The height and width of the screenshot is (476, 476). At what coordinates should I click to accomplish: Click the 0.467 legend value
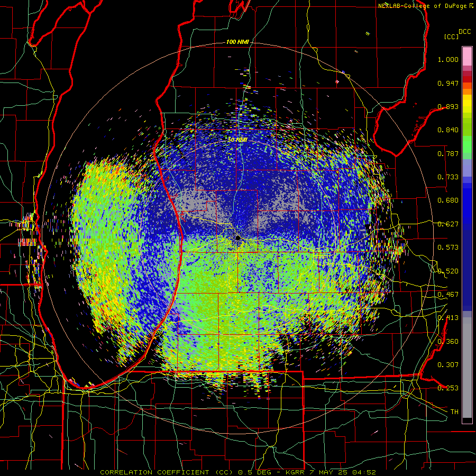[448, 295]
